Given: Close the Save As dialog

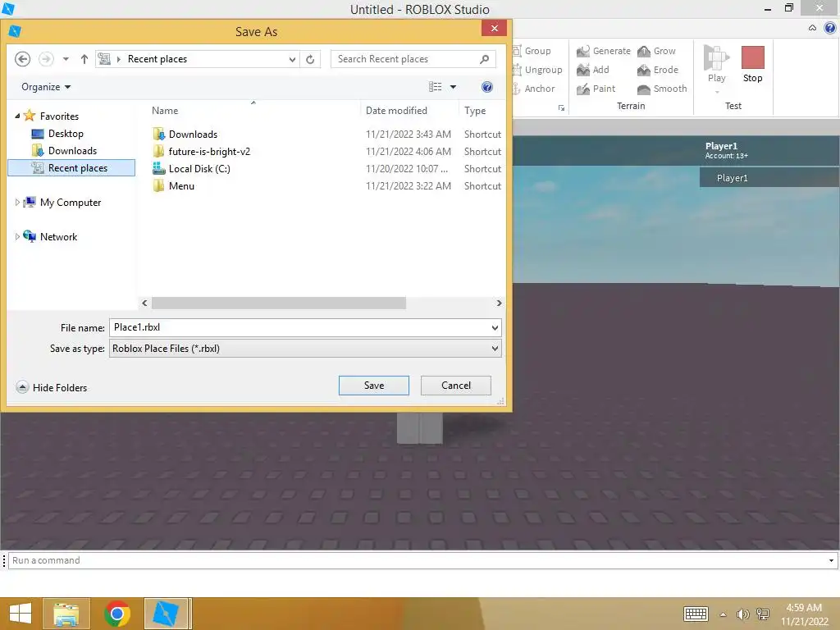Looking at the screenshot, I should [494, 28].
